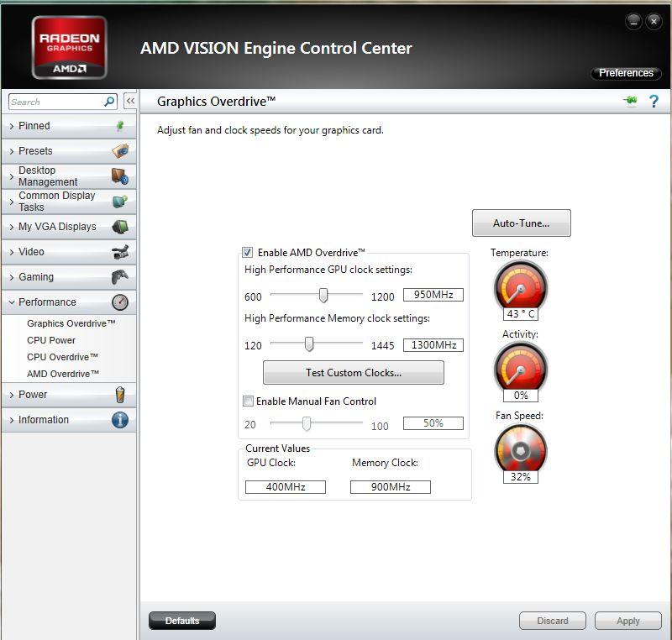This screenshot has height=640, width=672.
Task: Click the Common Display Tasks icon
Action: 120,202
